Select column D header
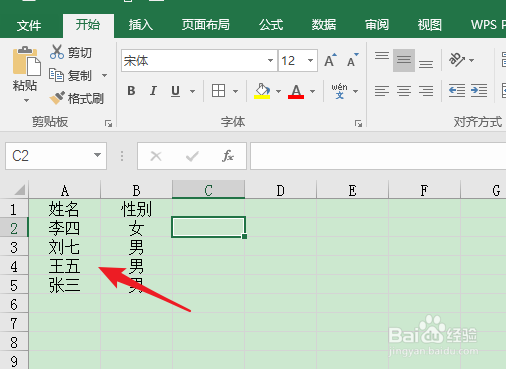506x369 pixels. [x=280, y=190]
